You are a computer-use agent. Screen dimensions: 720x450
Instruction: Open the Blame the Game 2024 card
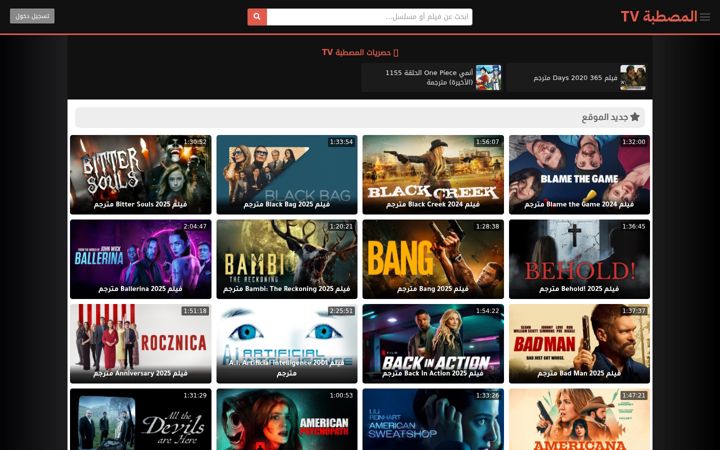click(x=579, y=174)
